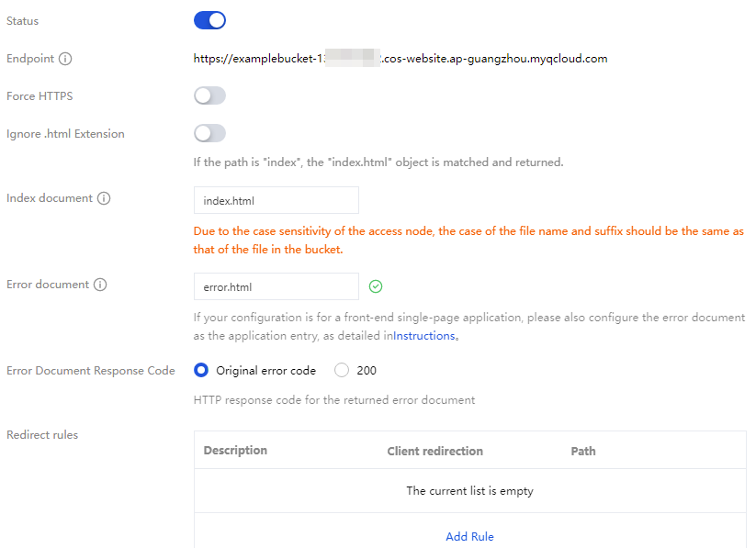Image resolution: width=756 pixels, height=548 pixels.
Task: Click into the index.html input field
Action: point(276,200)
